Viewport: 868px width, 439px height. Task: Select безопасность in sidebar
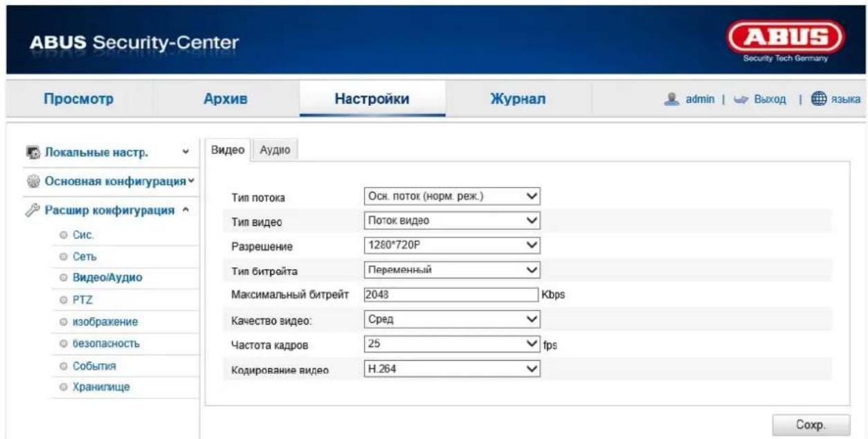pyautogui.click(x=107, y=343)
